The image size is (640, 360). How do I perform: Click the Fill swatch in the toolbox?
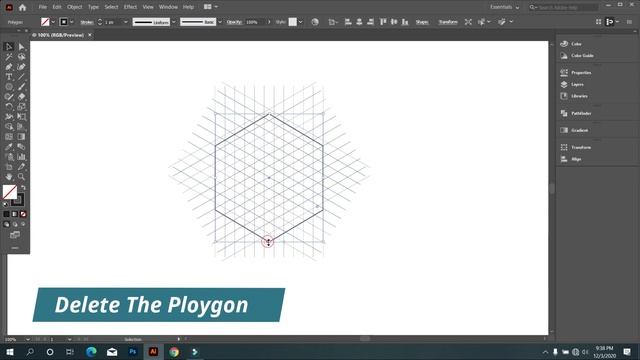click(x=10, y=192)
